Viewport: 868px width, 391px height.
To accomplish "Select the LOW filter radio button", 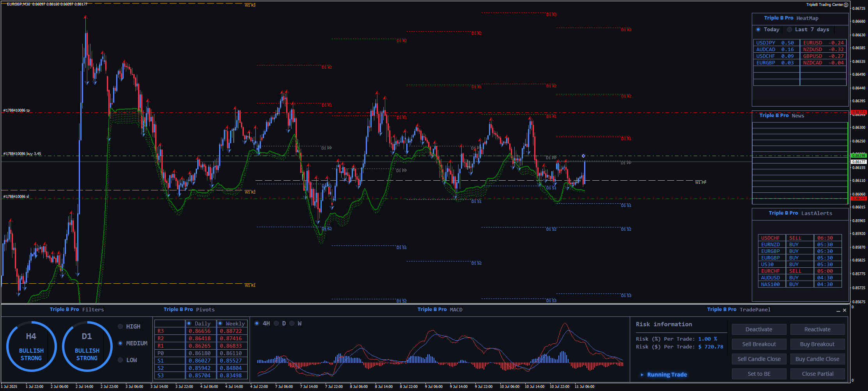I will click(120, 360).
